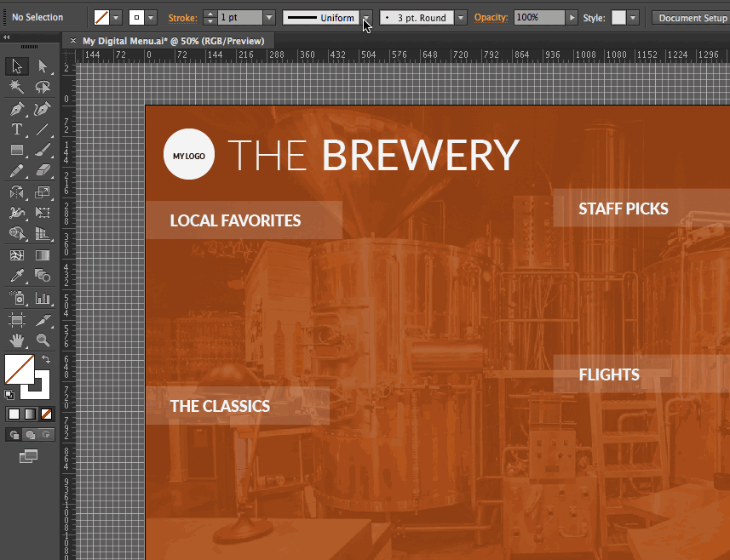Choose the Shape Builder tool
The height and width of the screenshot is (560, 730).
(17, 233)
